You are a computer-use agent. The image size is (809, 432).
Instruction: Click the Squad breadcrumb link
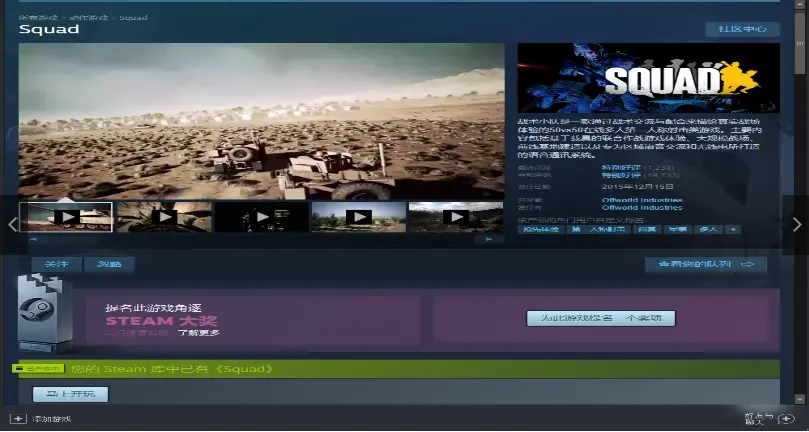(x=133, y=18)
